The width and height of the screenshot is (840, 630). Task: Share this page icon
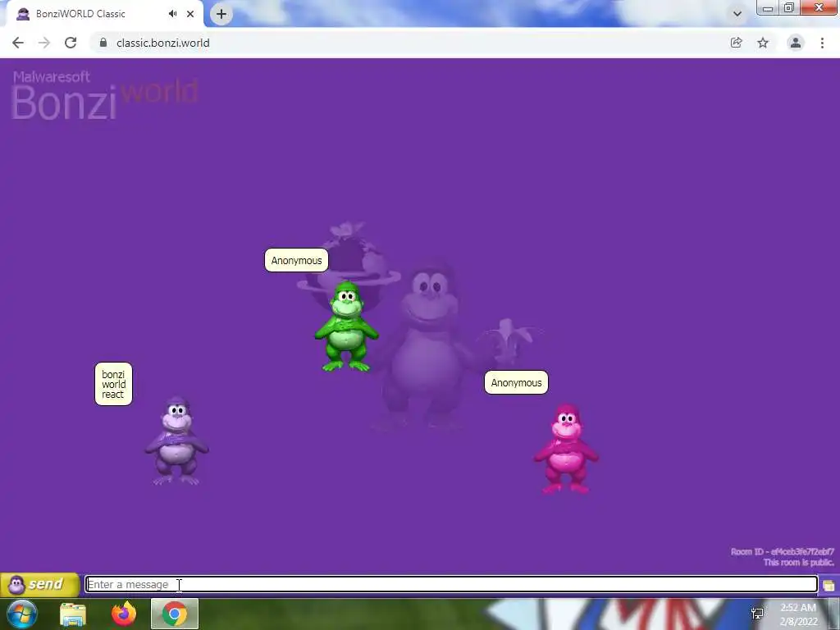click(x=737, y=43)
